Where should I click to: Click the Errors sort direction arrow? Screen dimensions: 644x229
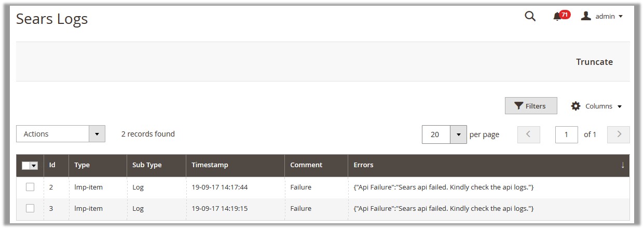coord(623,165)
